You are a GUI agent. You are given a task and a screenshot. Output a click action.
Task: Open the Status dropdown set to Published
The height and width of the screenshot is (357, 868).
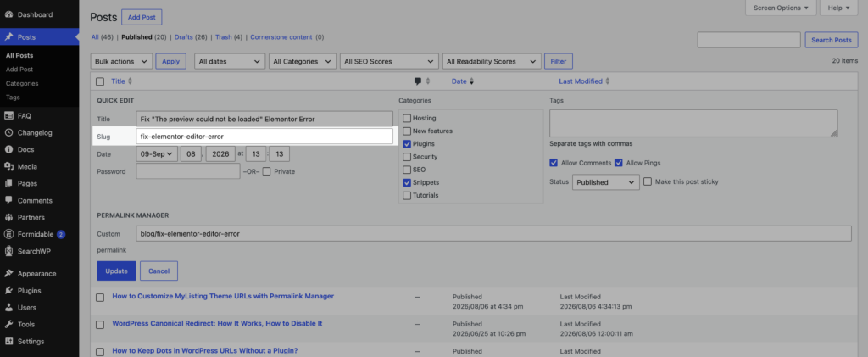(x=605, y=182)
